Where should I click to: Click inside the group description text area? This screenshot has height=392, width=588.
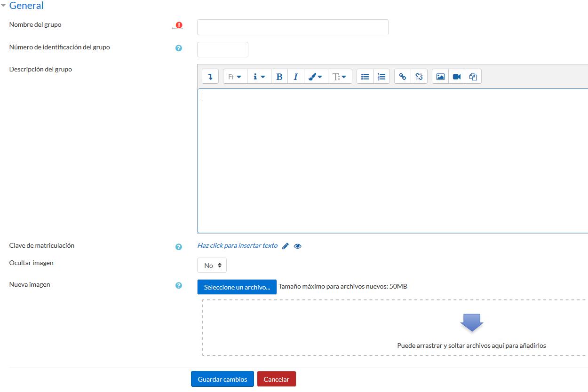click(x=393, y=161)
